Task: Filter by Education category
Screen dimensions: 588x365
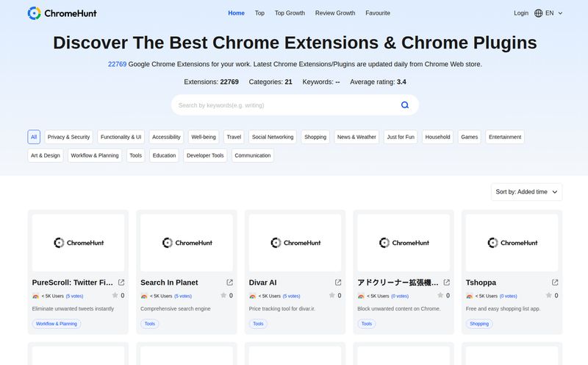Action: [x=164, y=155]
